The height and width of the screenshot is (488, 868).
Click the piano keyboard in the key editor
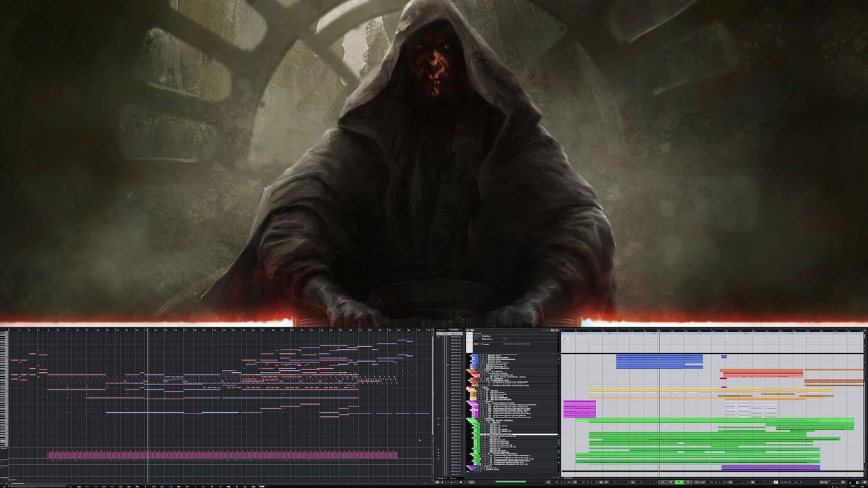click(x=4, y=388)
